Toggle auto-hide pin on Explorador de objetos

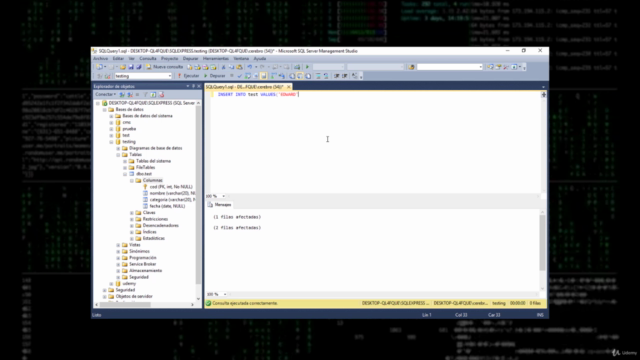tap(193, 86)
